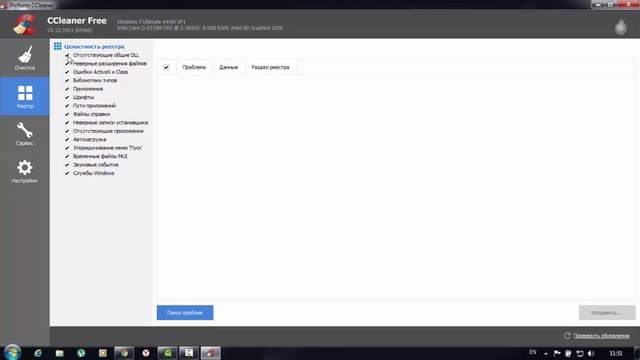Open the volume speaker tray icon
Screen dimensions: 640x360
[x=591, y=353]
